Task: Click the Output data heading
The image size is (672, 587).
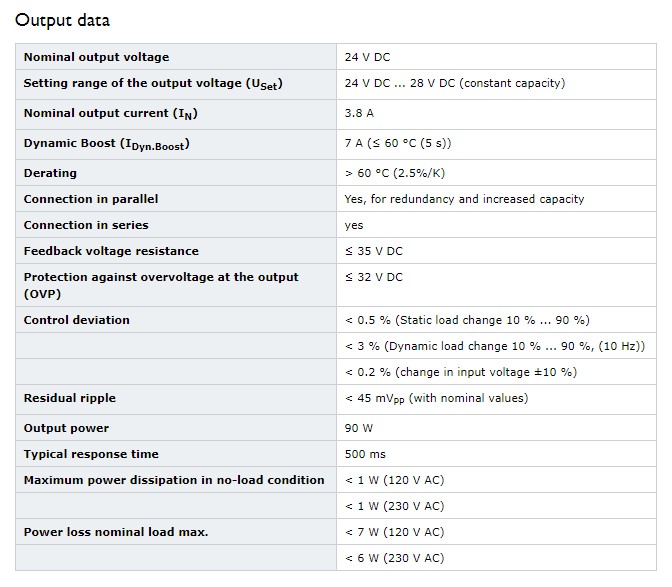Action: pyautogui.click(x=63, y=20)
